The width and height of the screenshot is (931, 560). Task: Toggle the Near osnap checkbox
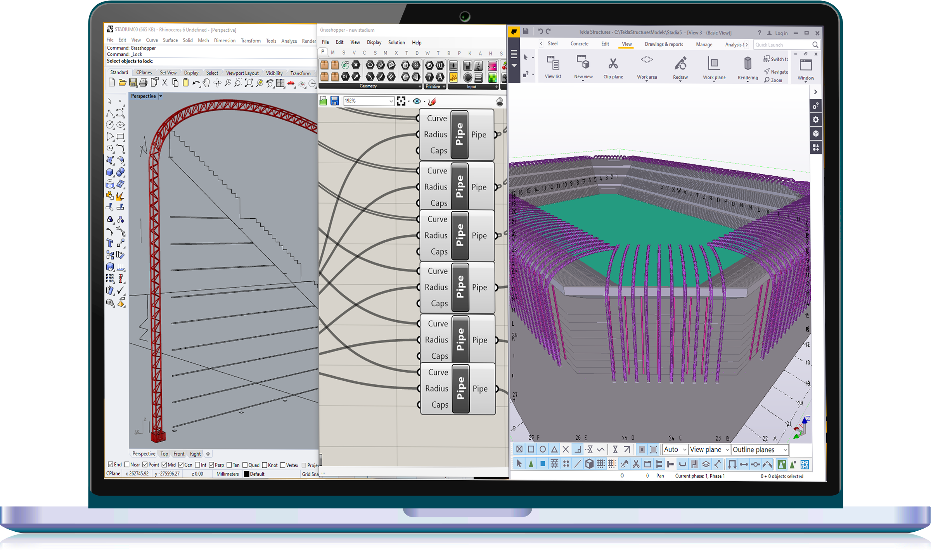127,465
